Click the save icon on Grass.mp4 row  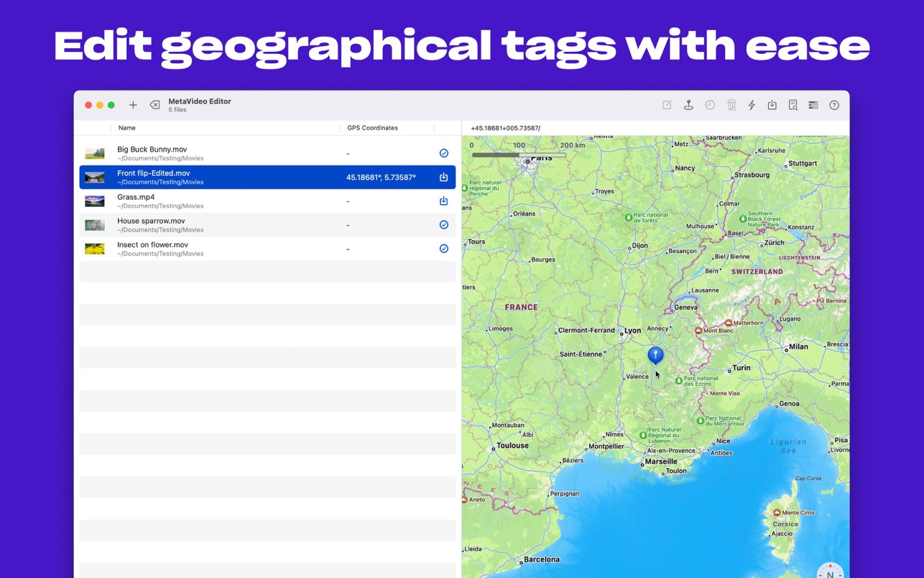(x=443, y=201)
